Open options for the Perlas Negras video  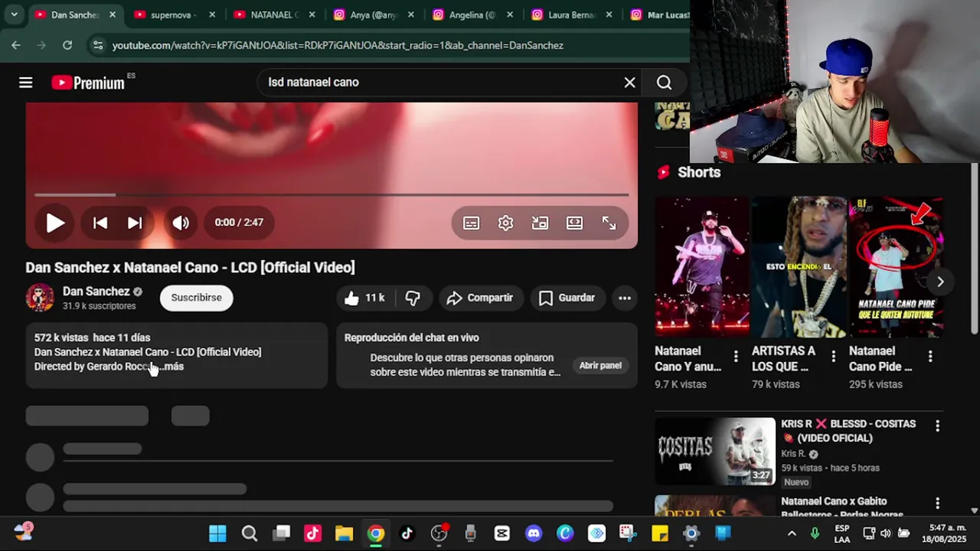click(937, 503)
